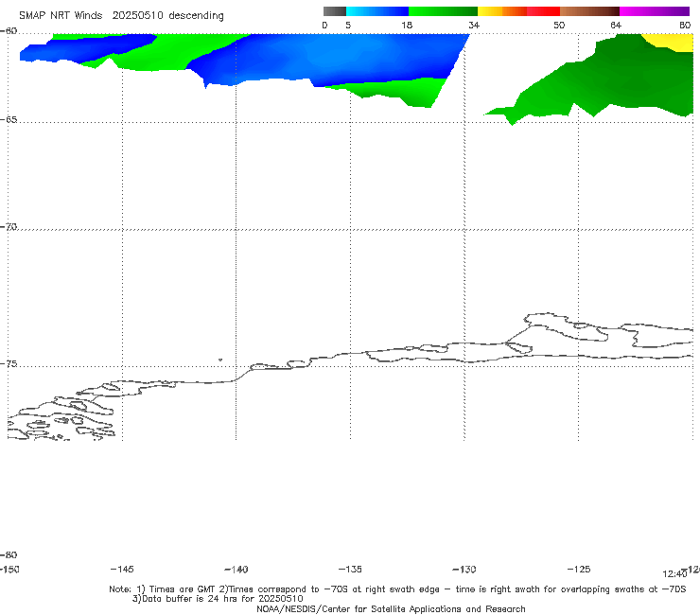This screenshot has width=700, height=615.
Task: Click the -140 longitude axis label
Action: [x=236, y=570]
